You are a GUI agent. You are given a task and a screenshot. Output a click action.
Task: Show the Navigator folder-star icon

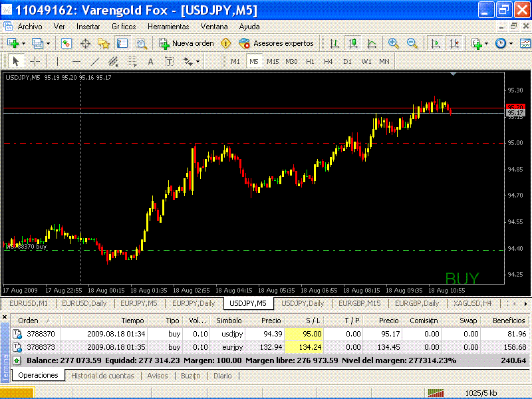[x=104, y=43]
